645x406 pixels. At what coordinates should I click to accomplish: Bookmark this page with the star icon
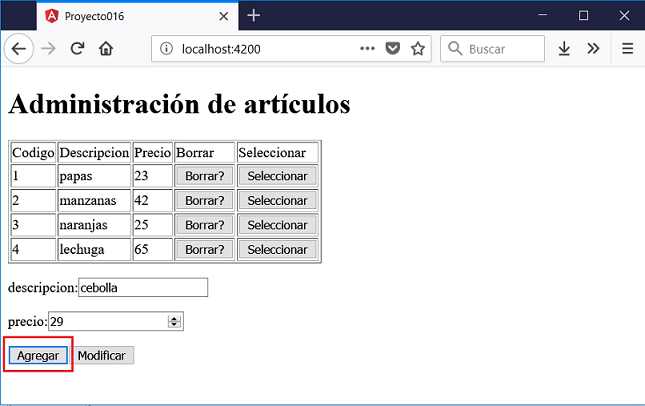(418, 49)
